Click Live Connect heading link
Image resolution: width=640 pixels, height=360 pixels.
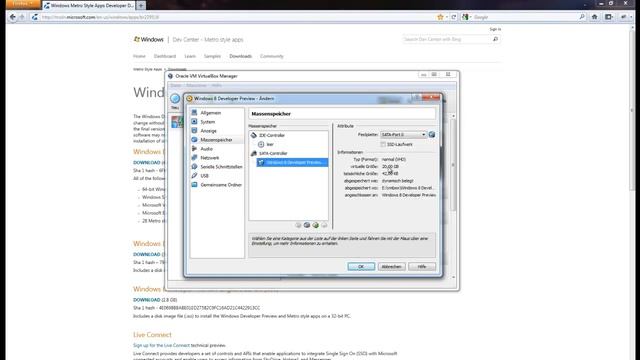click(152, 335)
